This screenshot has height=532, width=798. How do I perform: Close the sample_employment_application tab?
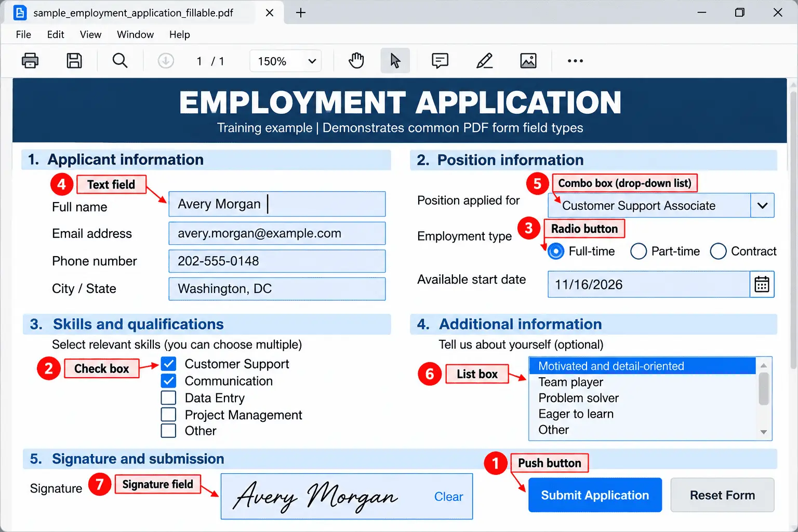pos(270,12)
